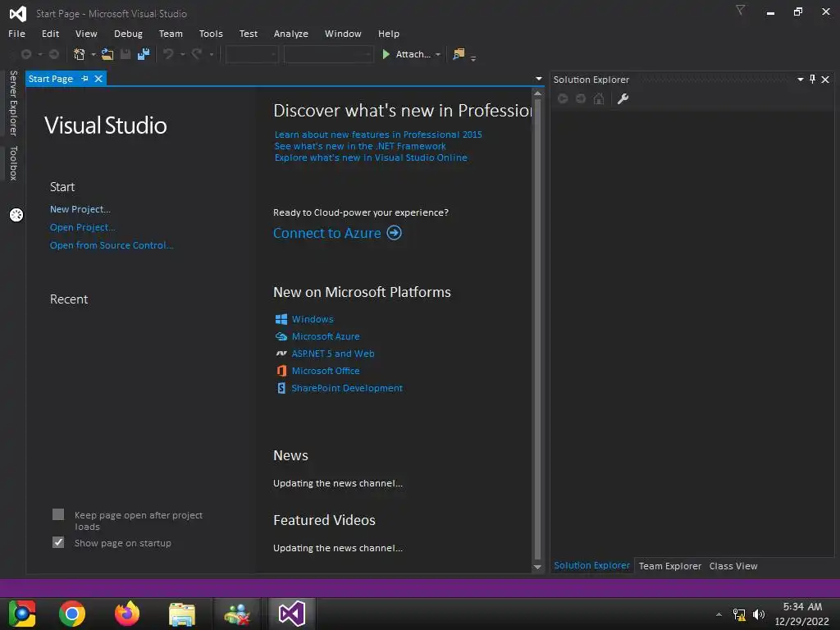Click the New Project... link

coord(80,209)
